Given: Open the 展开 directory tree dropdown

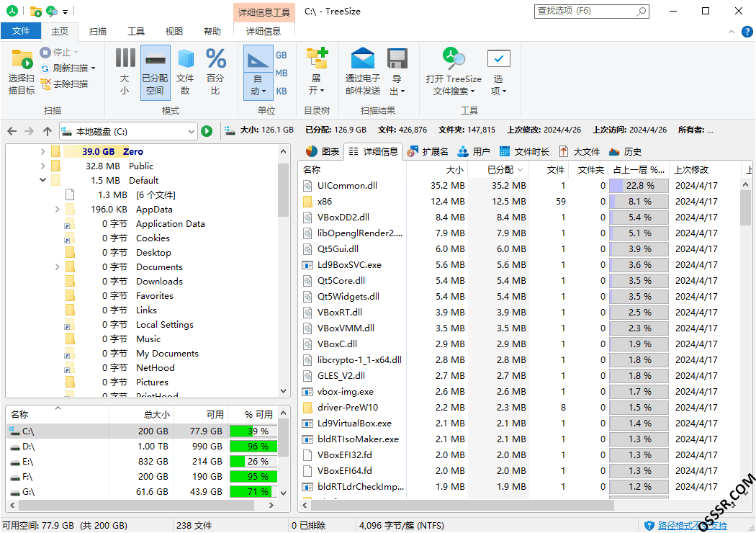Looking at the screenshot, I should (316, 72).
